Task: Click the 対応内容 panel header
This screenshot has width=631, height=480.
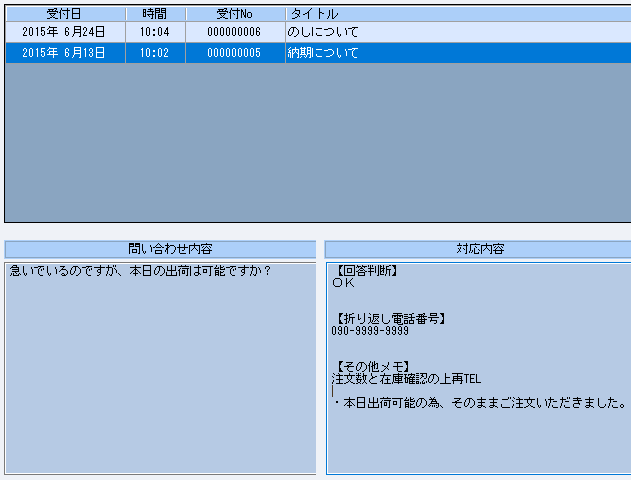Action: pyautogui.click(x=478, y=249)
